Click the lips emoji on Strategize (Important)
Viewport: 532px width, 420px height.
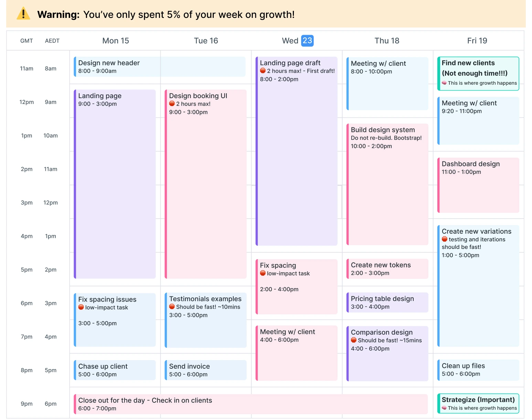444,408
